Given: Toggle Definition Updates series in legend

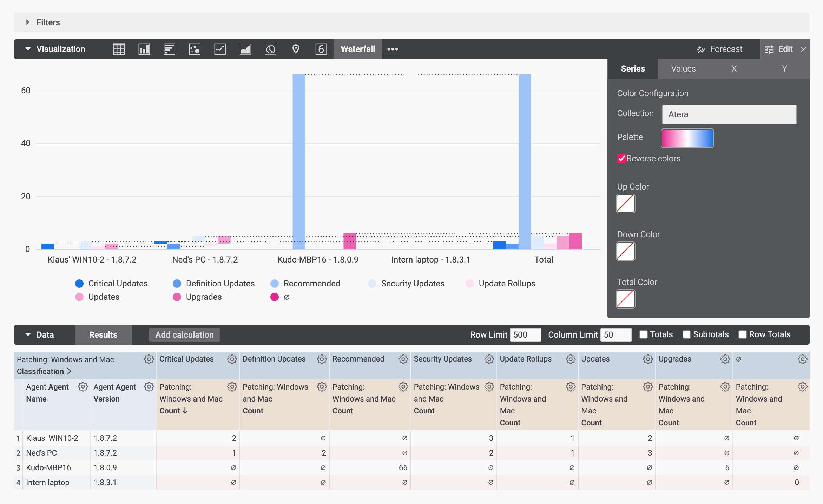Looking at the screenshot, I should pyautogui.click(x=213, y=284).
